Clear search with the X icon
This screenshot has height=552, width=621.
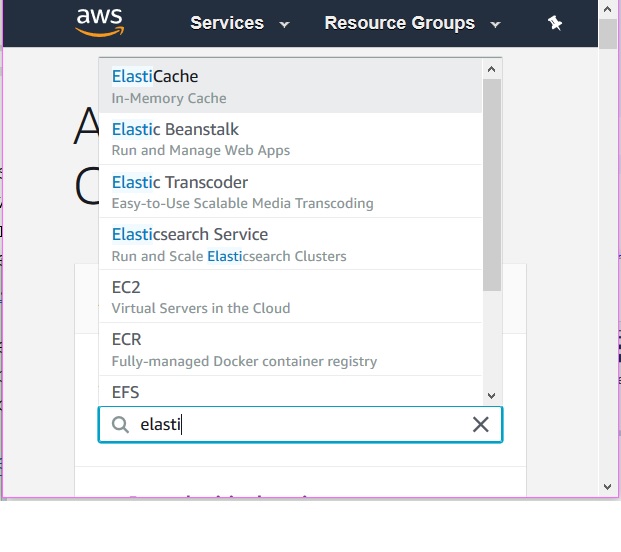[x=480, y=425]
